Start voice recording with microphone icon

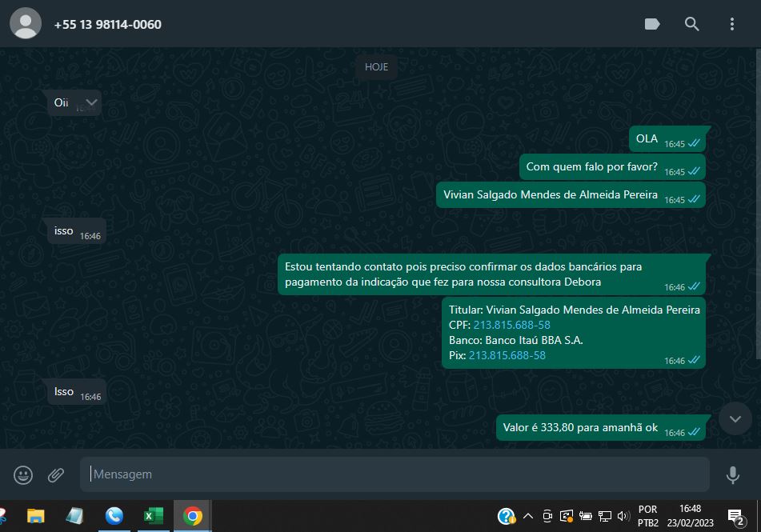coord(732,474)
